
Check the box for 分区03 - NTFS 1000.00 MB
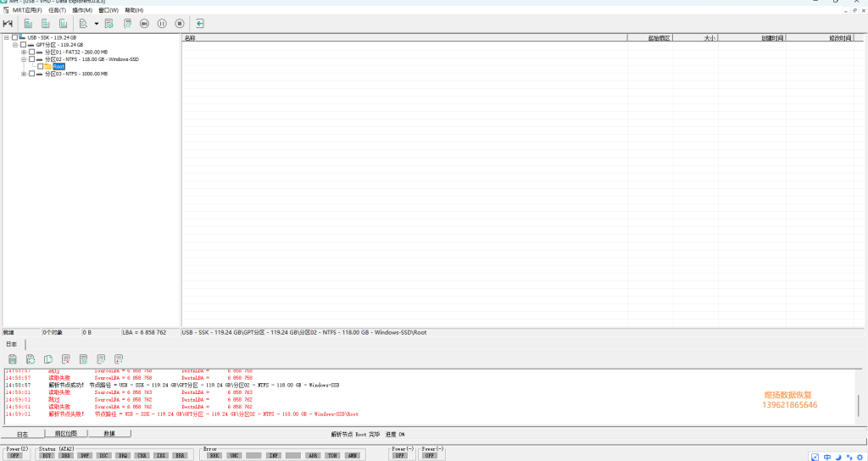pyautogui.click(x=32, y=74)
